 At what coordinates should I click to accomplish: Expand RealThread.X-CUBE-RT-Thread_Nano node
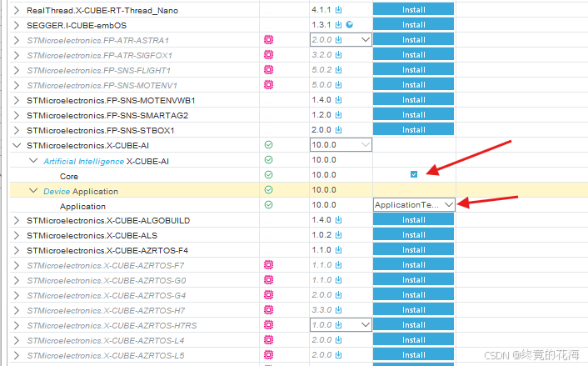[16, 10]
